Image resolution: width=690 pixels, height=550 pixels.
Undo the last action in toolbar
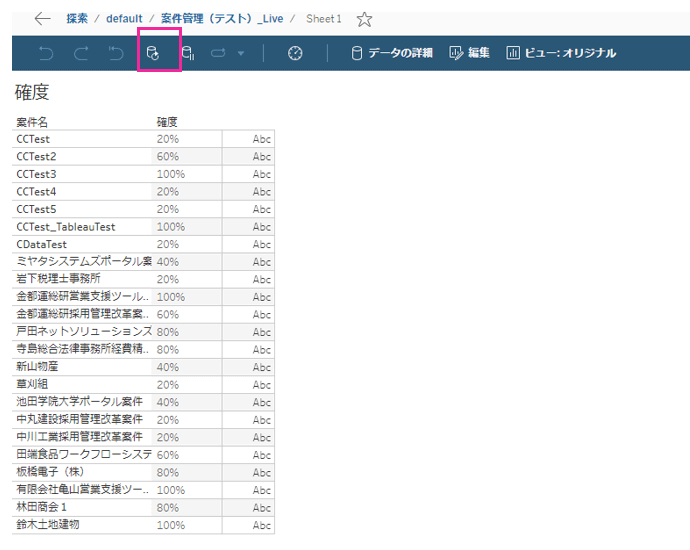tap(46, 53)
